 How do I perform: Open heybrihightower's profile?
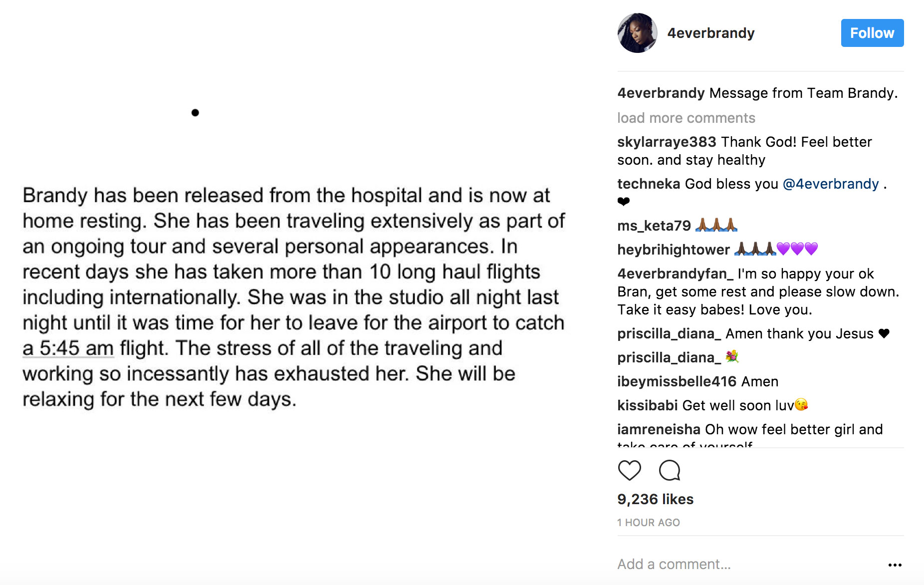pos(673,250)
